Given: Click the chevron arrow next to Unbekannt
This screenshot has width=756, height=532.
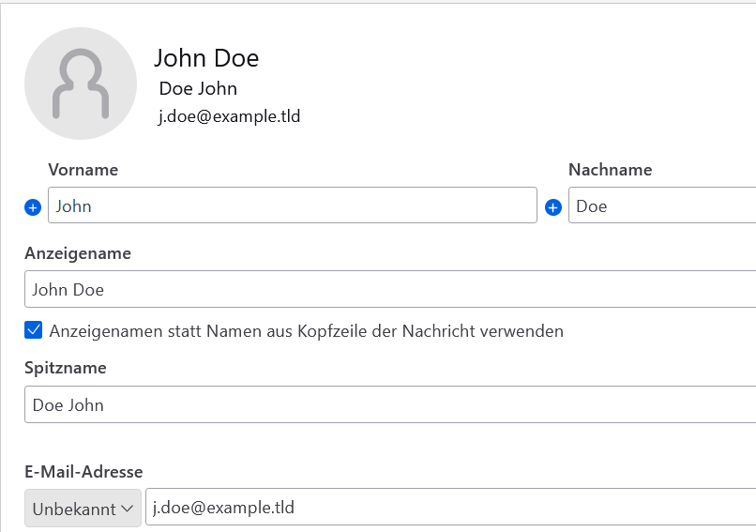Looking at the screenshot, I should pyautogui.click(x=127, y=509).
